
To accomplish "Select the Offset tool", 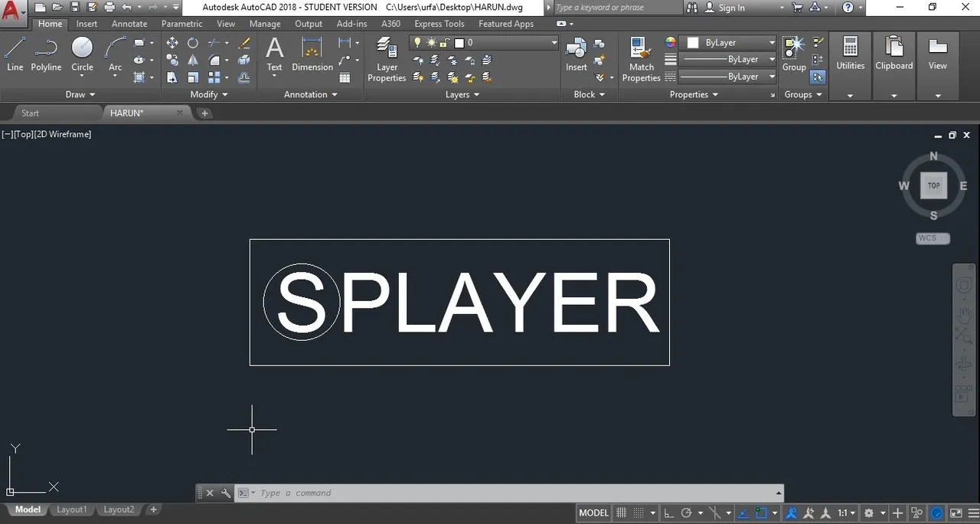I will [244, 77].
